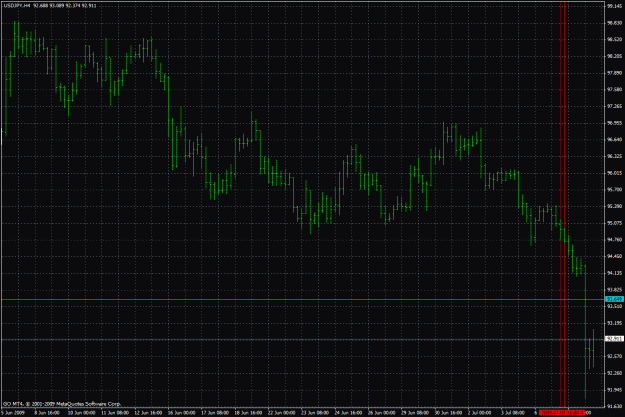This screenshot has width=625, height=417.
Task: Click the 96.015 price scale label
Action: click(614, 173)
